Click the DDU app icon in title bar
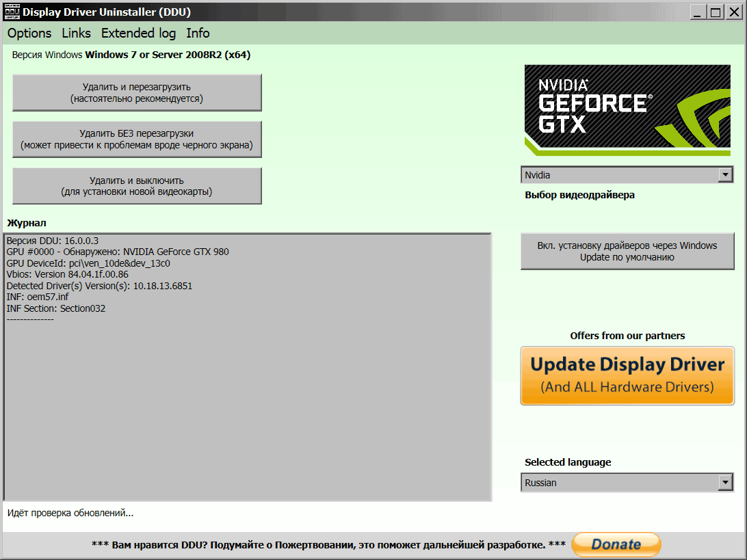The width and height of the screenshot is (747, 560). [12, 12]
